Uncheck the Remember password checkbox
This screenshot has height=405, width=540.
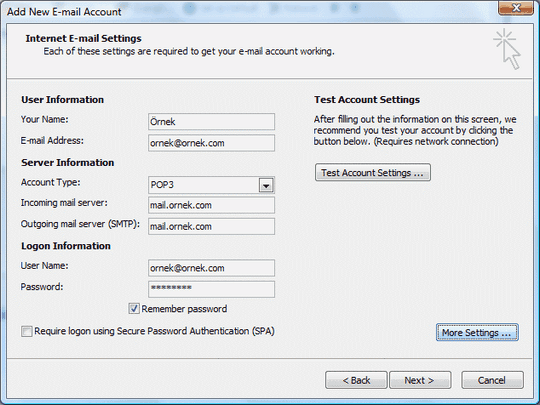(x=134, y=309)
